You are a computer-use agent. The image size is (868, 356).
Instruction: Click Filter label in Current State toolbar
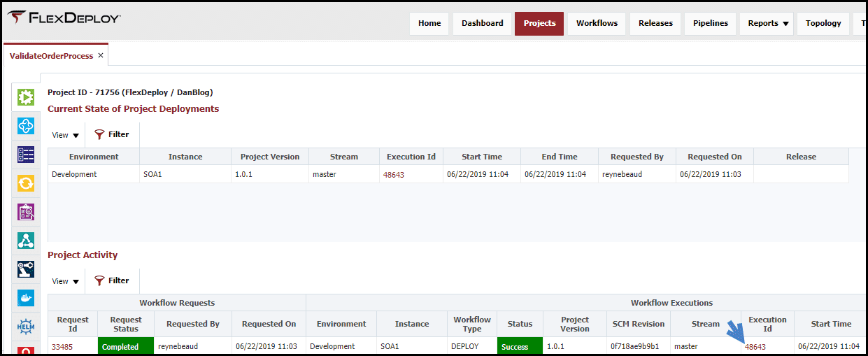pyautogui.click(x=118, y=134)
